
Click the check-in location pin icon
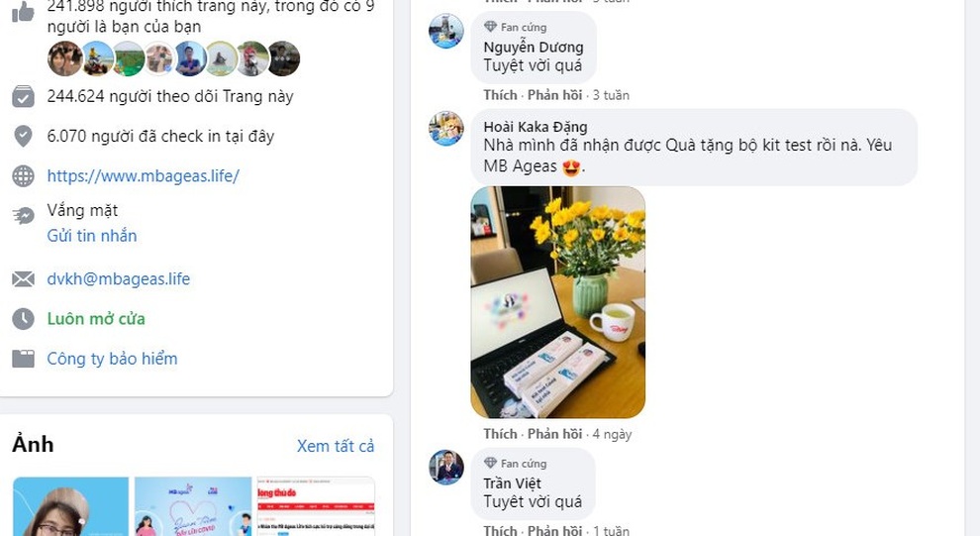click(23, 137)
